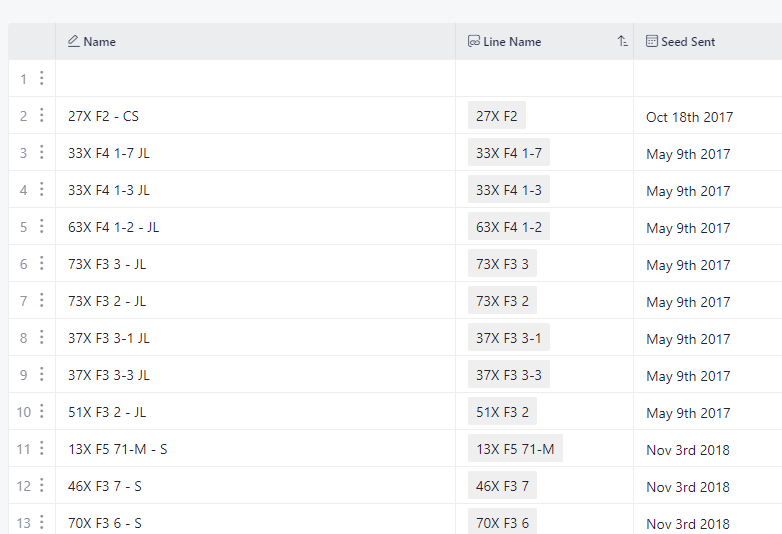Click the empty Name cell in row 1
Screen dimensions: 782x534
coord(255,78)
